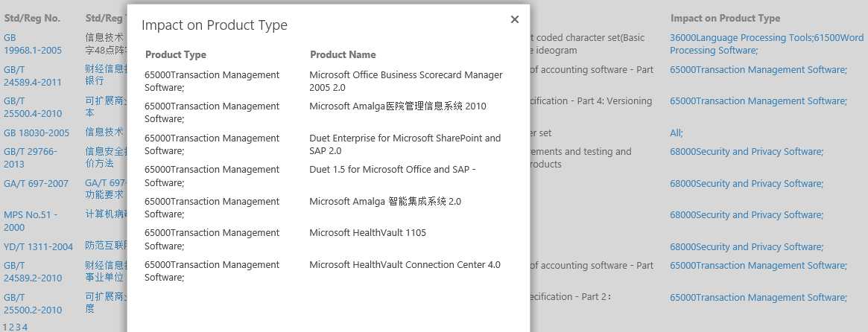This screenshot has height=332, width=868.
Task: Open Transaction Management impact link for GB/T 24589.4-2011
Action: [758, 70]
